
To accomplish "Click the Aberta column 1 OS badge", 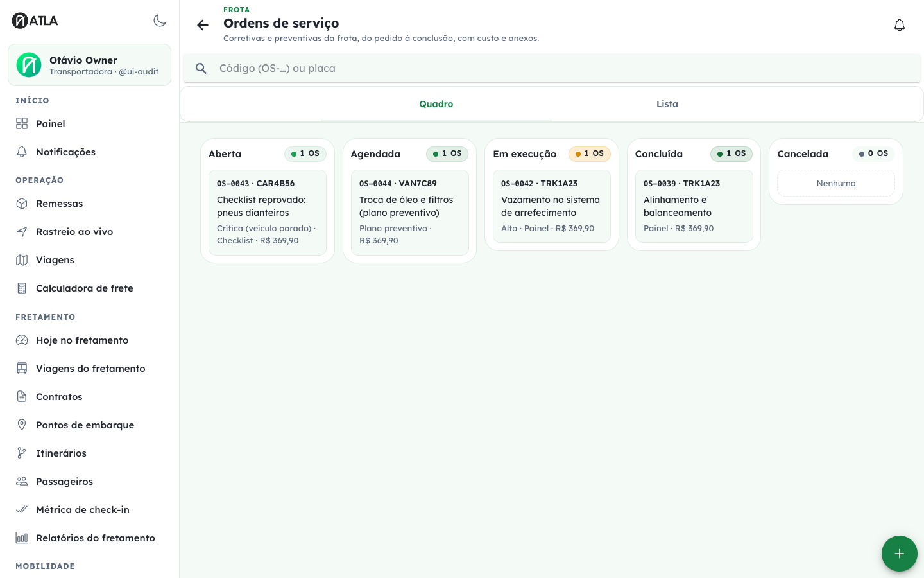I will (x=305, y=153).
